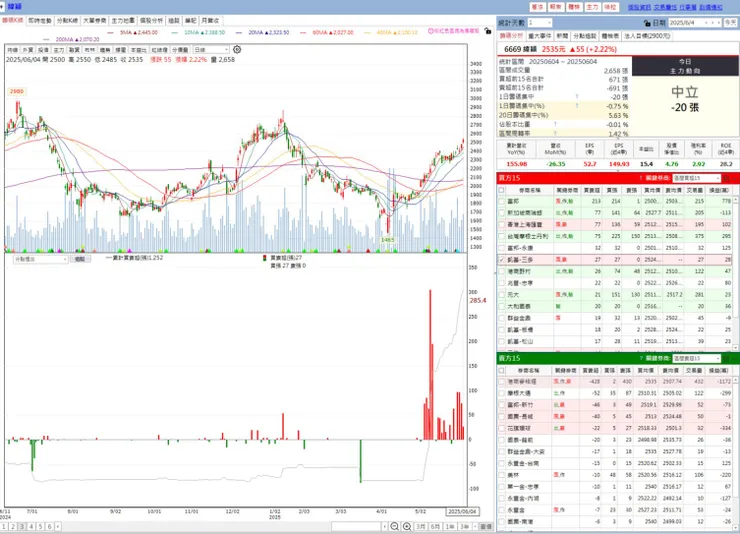Tick the checkbox for 富邦-永康 row
This screenshot has height=534, width=740.
coord(501,248)
